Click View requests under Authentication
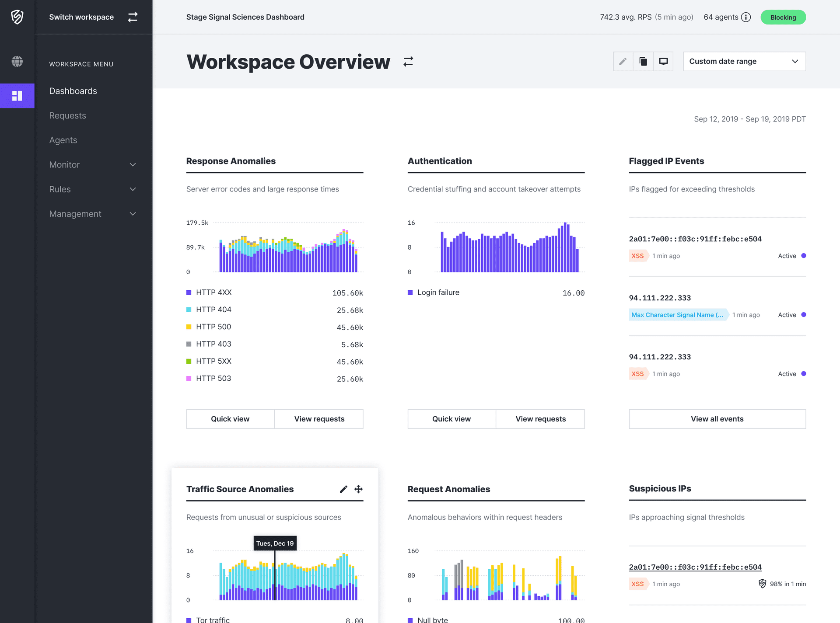This screenshot has height=623, width=840. click(x=540, y=419)
